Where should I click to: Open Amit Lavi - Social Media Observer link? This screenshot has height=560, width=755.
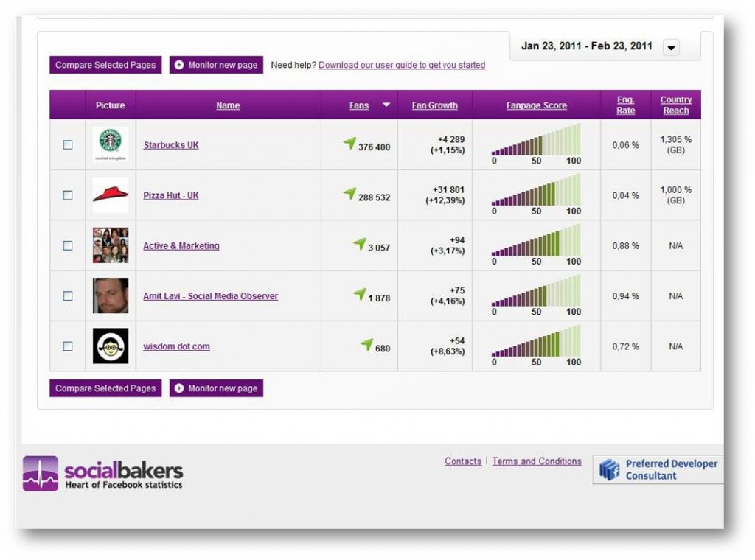point(210,296)
